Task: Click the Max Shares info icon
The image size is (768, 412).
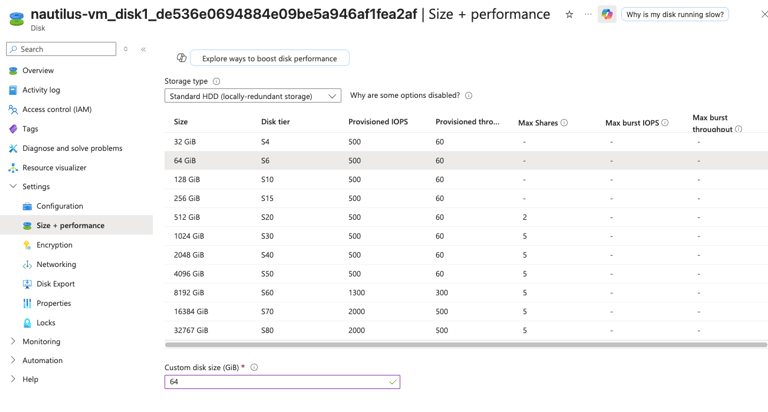Action: 564,123
